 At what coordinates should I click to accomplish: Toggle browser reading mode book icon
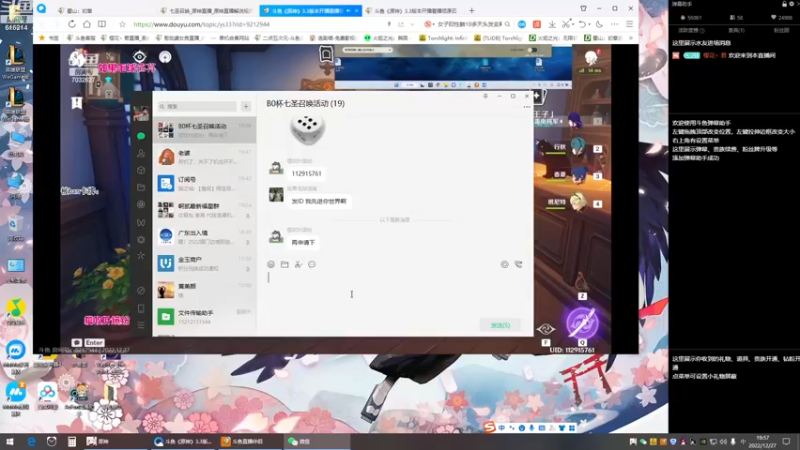point(102,24)
